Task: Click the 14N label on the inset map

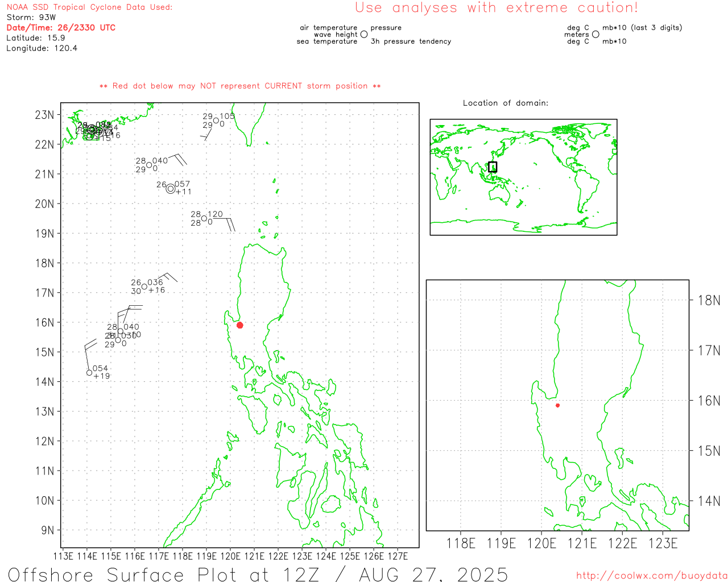Action: (x=709, y=501)
